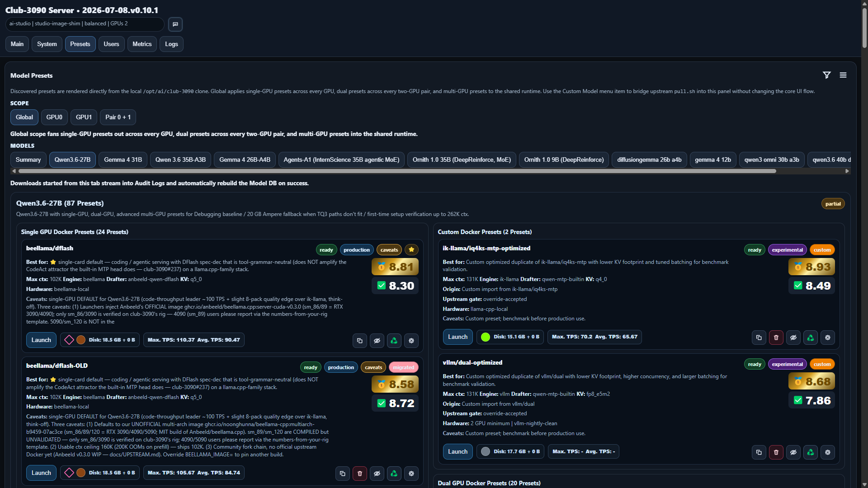
Task: Open the chat icon beside the server info field
Action: [x=175, y=24]
